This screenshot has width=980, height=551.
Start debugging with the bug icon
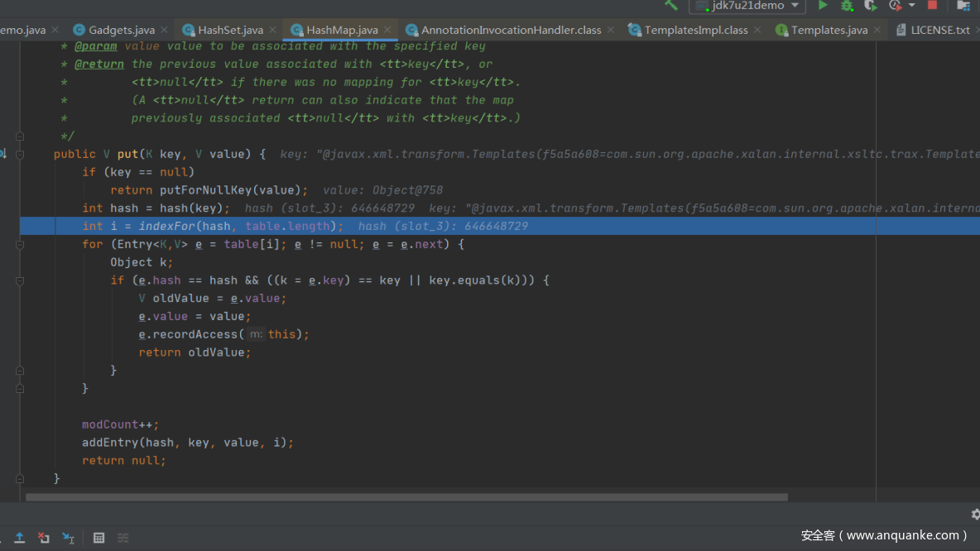pos(847,6)
